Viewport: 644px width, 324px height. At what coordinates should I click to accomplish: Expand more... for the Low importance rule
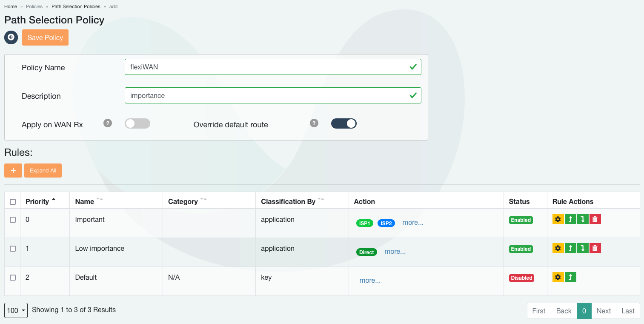click(395, 252)
